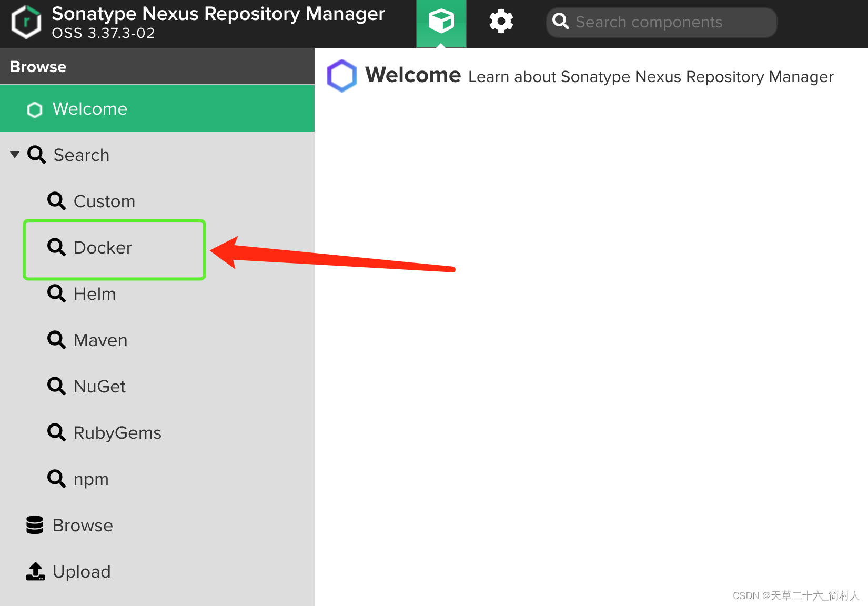Click the magnifier icon beside Docker

[x=56, y=247]
